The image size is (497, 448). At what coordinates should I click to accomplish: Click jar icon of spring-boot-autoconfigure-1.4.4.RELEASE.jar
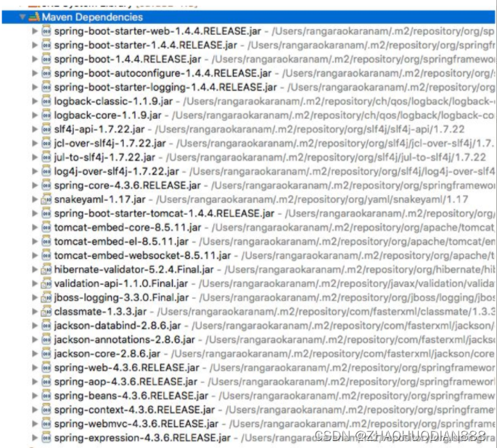(x=46, y=73)
